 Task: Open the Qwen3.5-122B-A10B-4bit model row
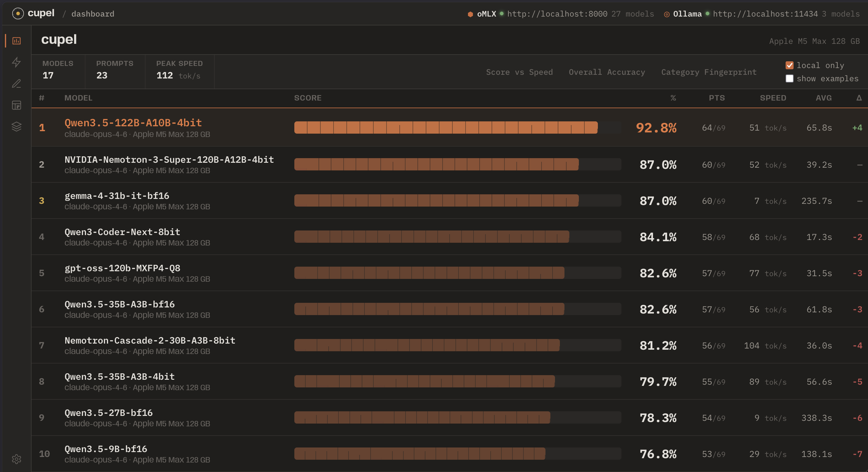[x=133, y=123]
